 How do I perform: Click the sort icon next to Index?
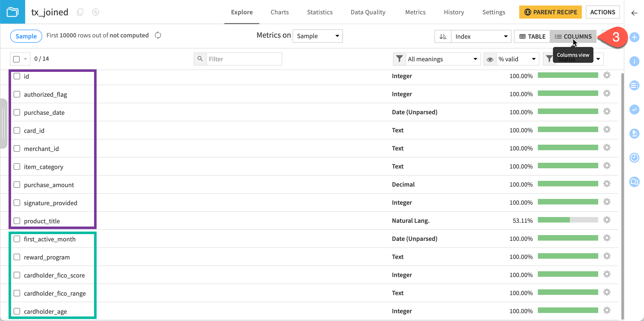[443, 36]
